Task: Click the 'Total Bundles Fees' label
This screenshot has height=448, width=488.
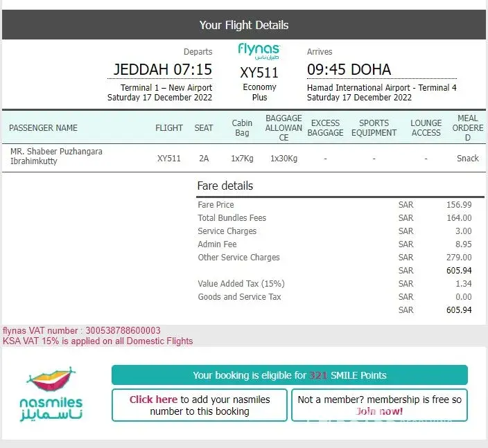Action: point(232,217)
